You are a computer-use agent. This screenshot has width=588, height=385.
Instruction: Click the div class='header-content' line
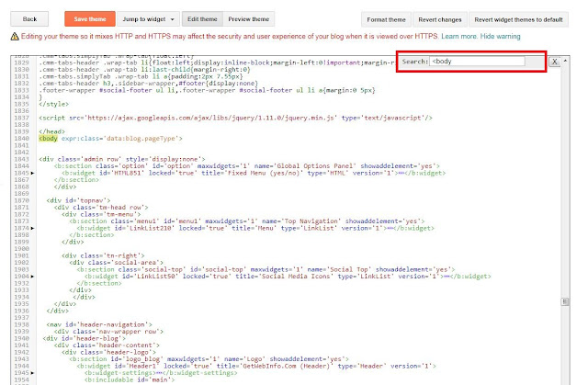pyautogui.click(x=107, y=345)
